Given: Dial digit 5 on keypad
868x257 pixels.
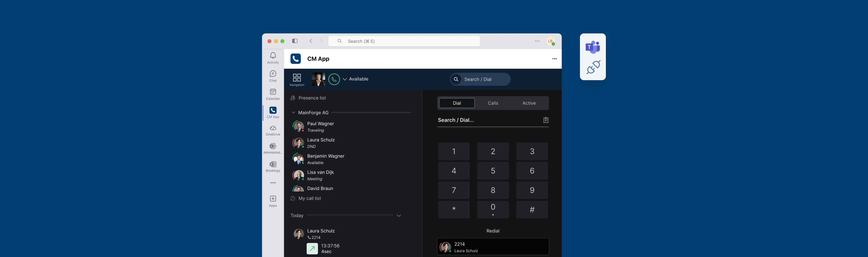Looking at the screenshot, I should coord(493,171).
